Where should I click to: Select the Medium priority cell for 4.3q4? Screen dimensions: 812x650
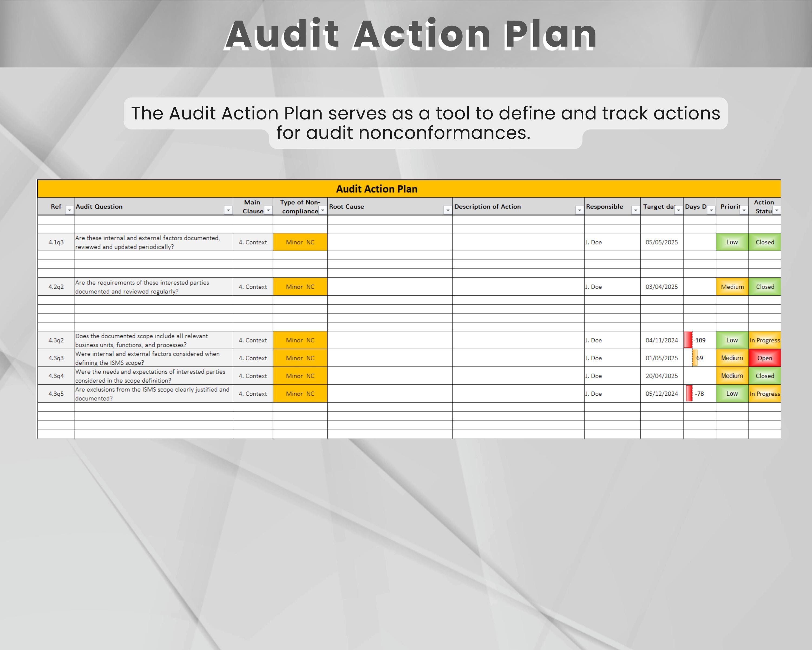[732, 376]
